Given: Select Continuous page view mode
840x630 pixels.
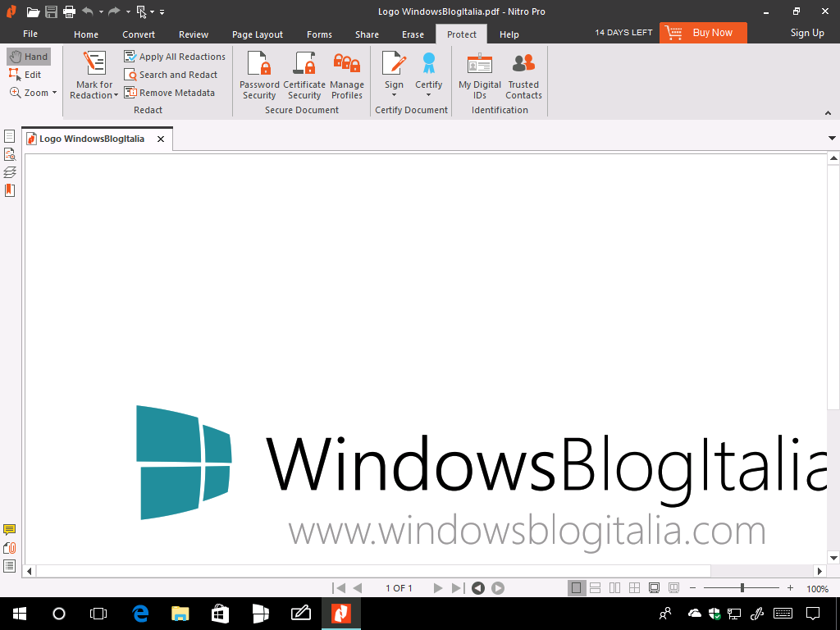Looking at the screenshot, I should 596,588.
